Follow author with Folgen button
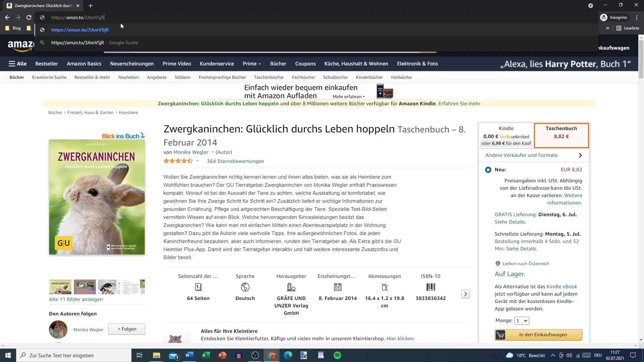The width and height of the screenshot is (644, 362). pos(127,329)
